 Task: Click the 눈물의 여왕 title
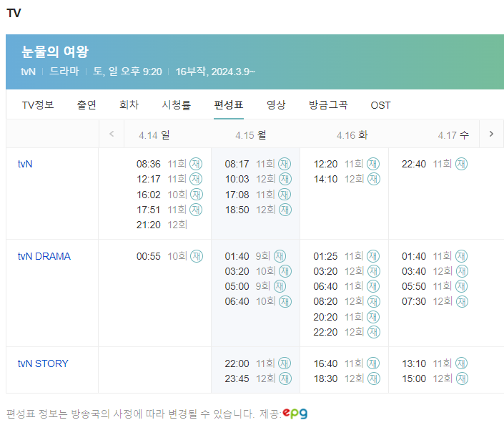point(54,52)
